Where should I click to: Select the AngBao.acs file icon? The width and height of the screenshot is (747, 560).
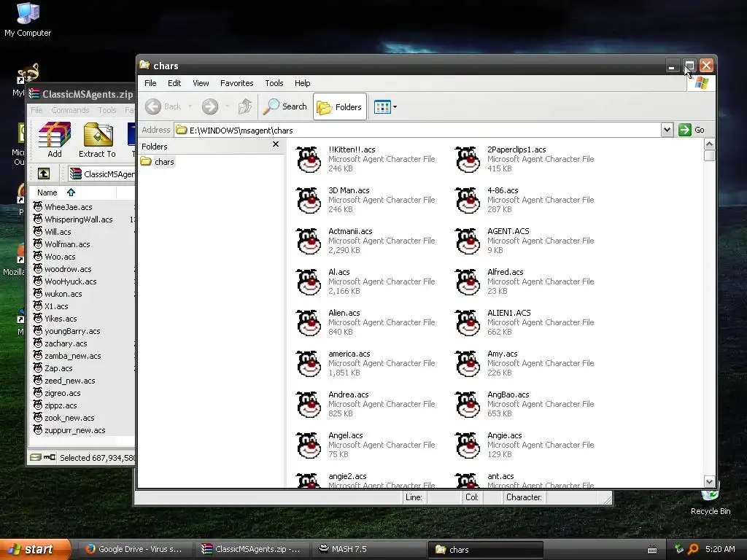(x=468, y=405)
